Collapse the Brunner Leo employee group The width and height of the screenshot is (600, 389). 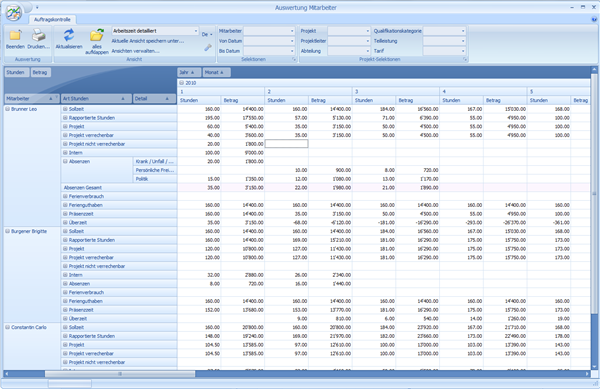pyautogui.click(x=7, y=109)
